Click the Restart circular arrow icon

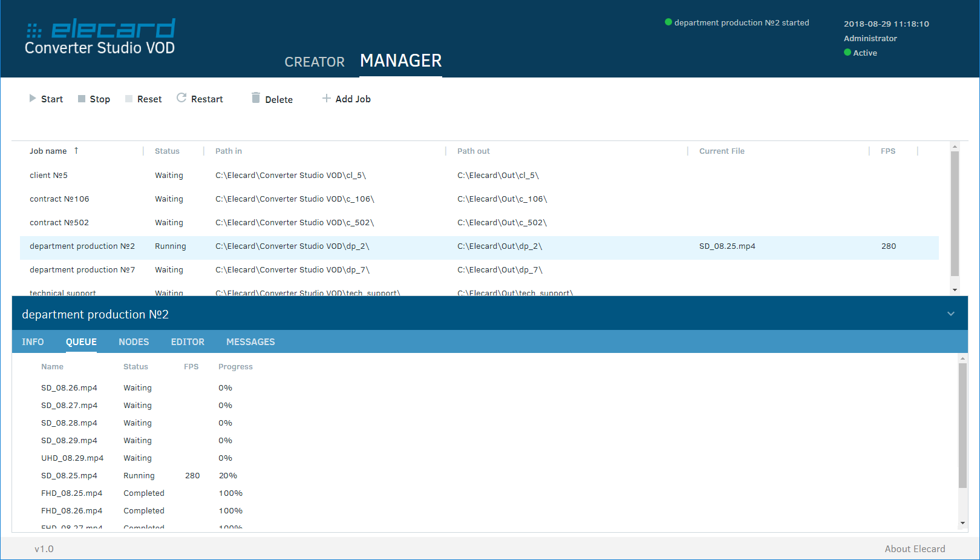(181, 98)
